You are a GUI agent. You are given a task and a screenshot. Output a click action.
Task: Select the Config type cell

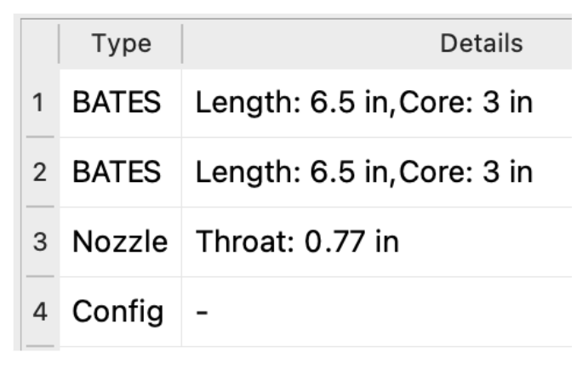[x=121, y=311]
